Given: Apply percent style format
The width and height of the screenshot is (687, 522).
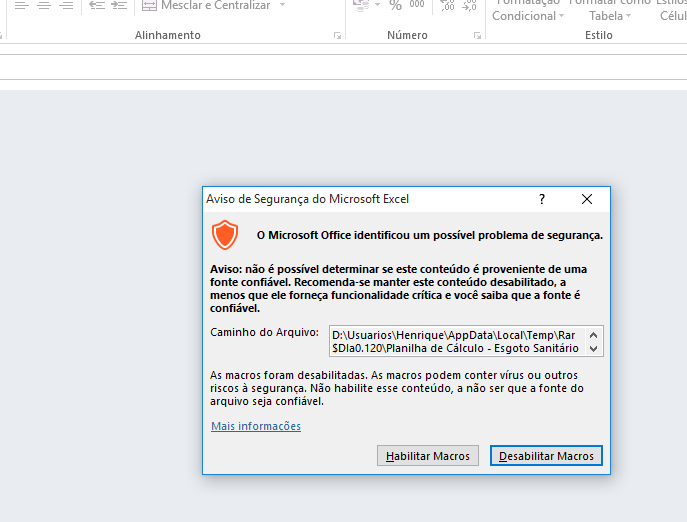Looking at the screenshot, I should point(395,5).
